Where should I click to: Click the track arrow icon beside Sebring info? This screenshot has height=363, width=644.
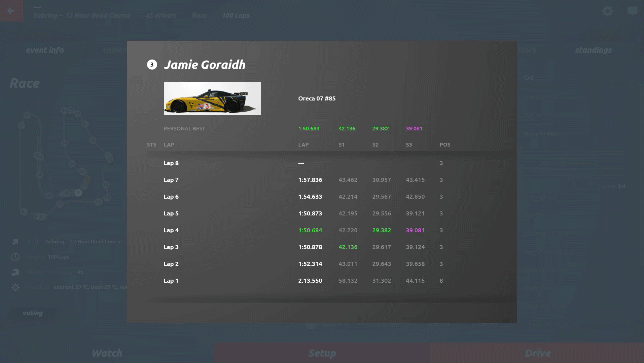pyautogui.click(x=15, y=242)
